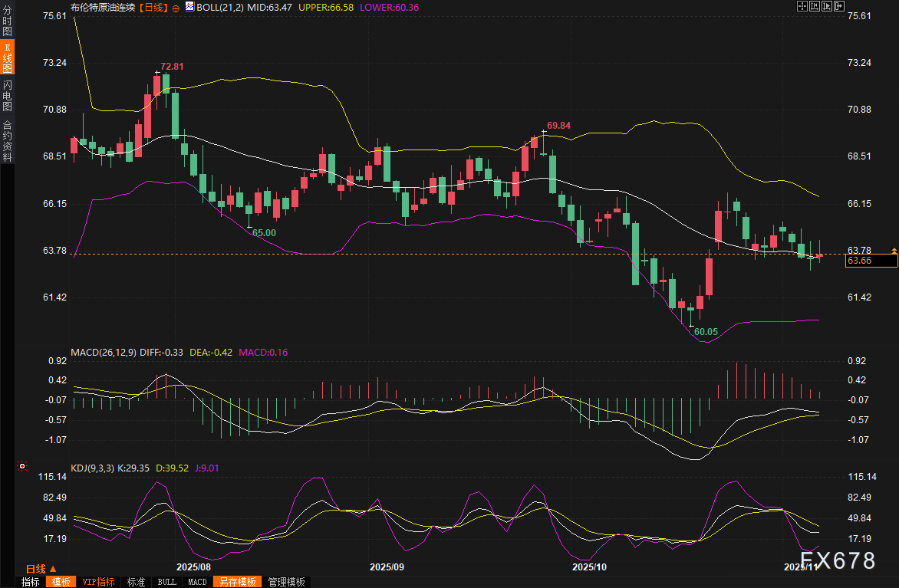Open the VIP指标 tab
The width and height of the screenshot is (899, 588).
(x=98, y=582)
